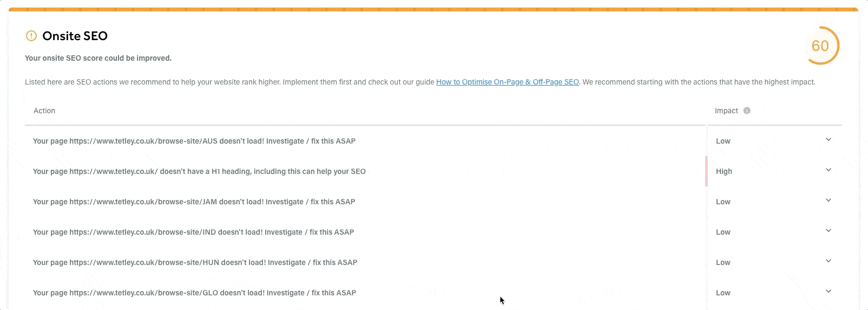Expand the browse-site/HUN row chevron

pyautogui.click(x=828, y=261)
